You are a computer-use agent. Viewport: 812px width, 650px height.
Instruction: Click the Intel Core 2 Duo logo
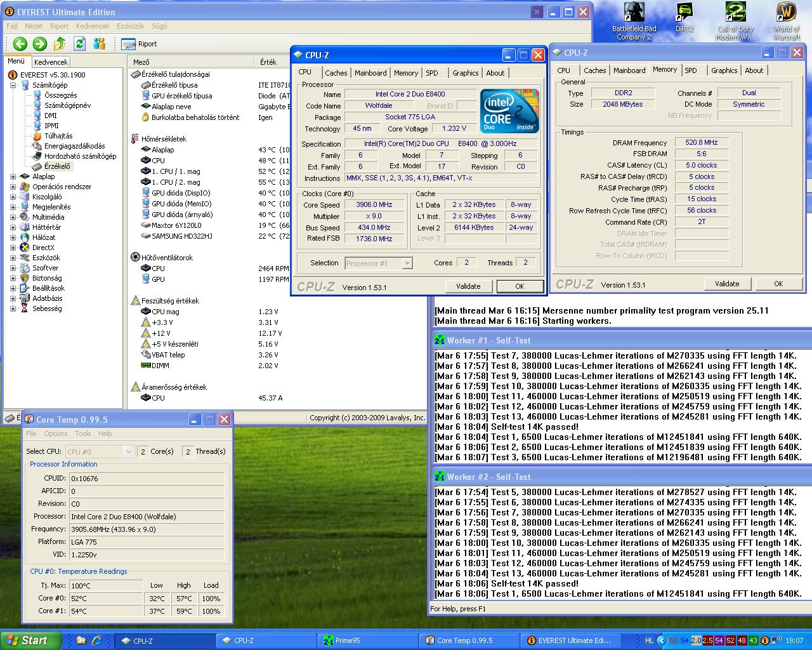[x=509, y=110]
